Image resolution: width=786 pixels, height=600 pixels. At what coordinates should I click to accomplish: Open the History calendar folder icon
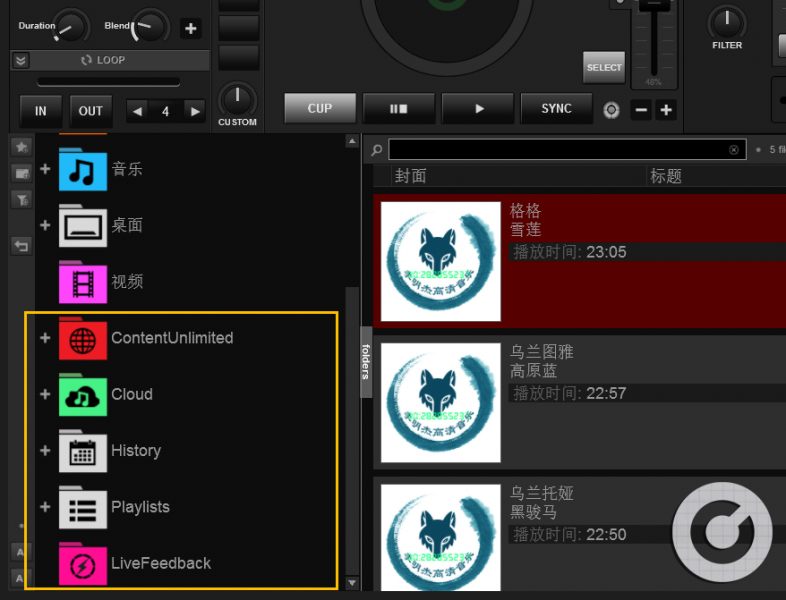click(x=83, y=451)
